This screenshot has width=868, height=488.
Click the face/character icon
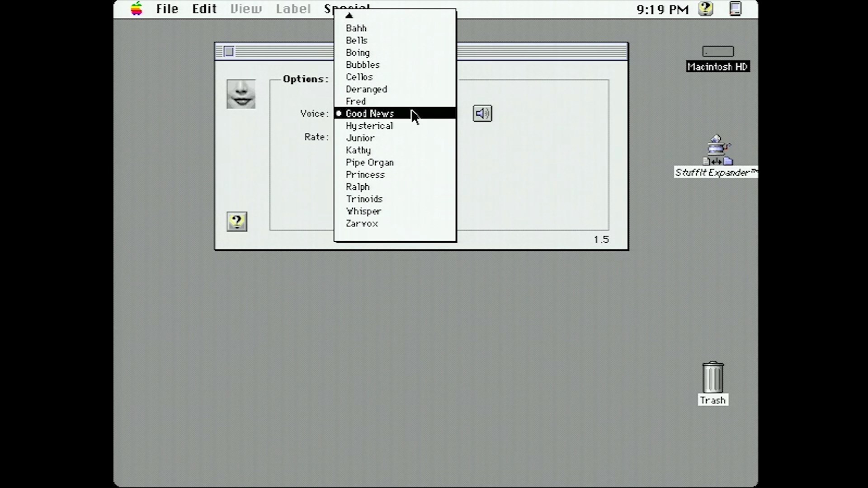click(x=241, y=94)
